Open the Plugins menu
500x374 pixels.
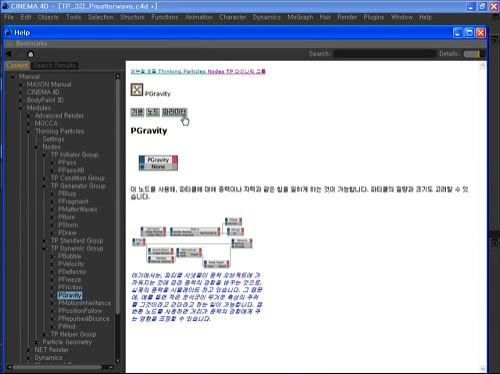(374, 17)
